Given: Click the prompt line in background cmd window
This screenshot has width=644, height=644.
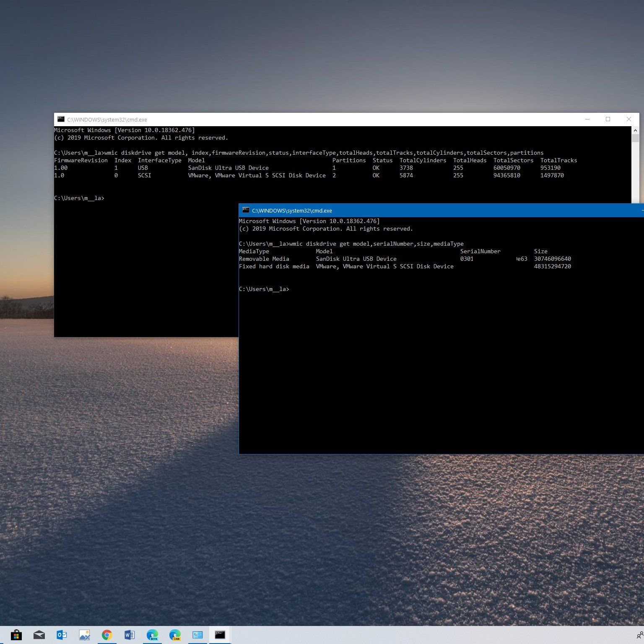Looking at the screenshot, I should (x=80, y=198).
